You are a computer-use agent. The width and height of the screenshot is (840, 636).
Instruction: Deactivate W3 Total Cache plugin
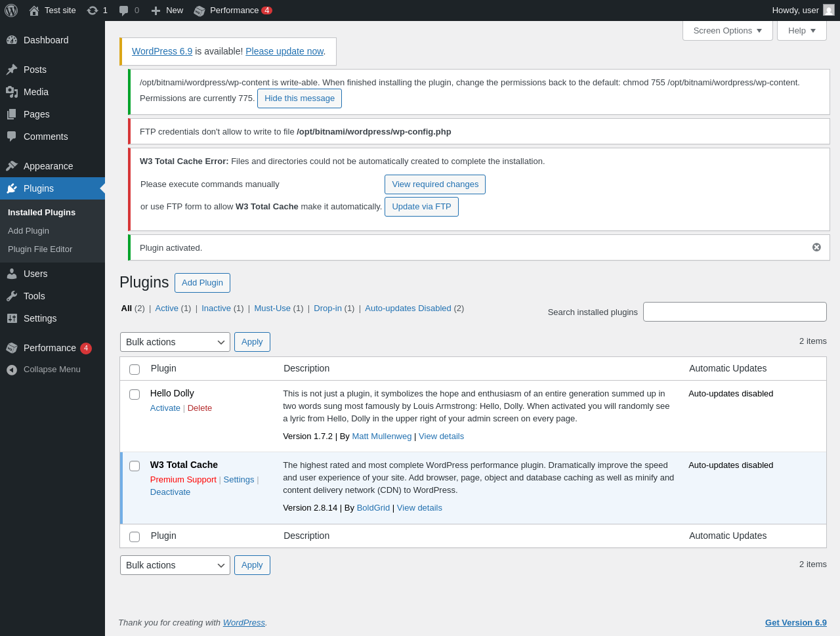point(170,492)
